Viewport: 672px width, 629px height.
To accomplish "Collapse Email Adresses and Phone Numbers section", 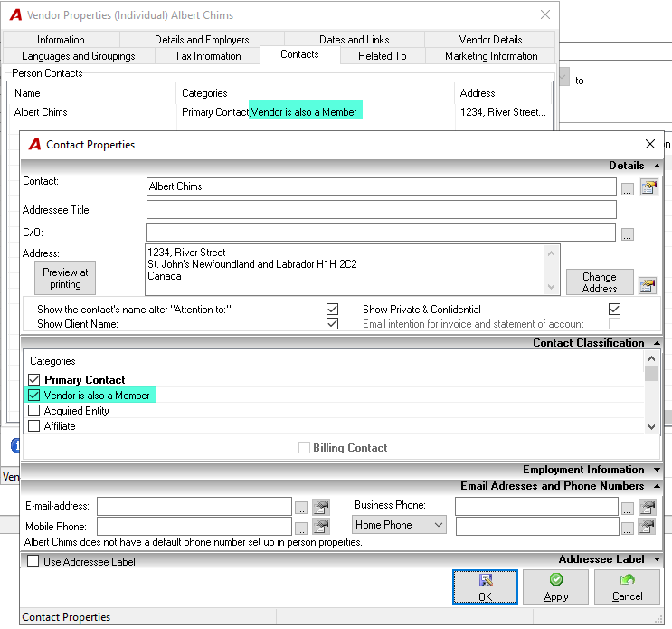I will pos(657,486).
